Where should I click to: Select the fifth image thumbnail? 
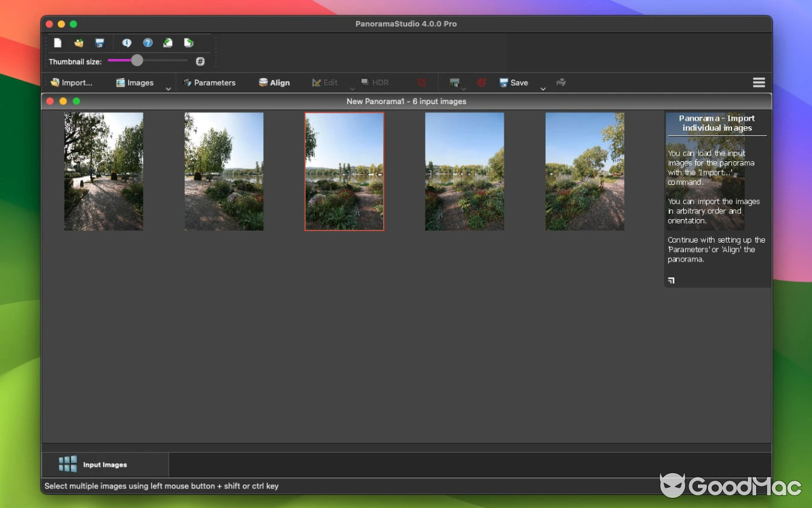(x=584, y=171)
